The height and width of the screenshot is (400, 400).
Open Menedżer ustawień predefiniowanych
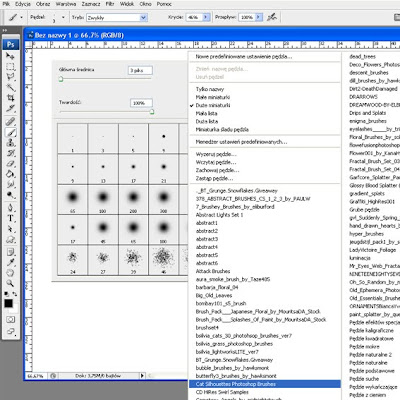point(241,142)
